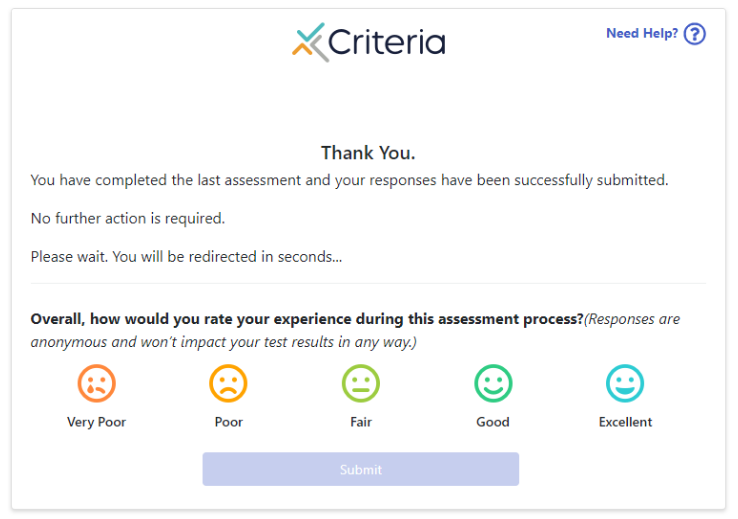Select the "Fair" rating label
Image resolution: width=738 pixels, height=519 pixels.
[x=361, y=422]
